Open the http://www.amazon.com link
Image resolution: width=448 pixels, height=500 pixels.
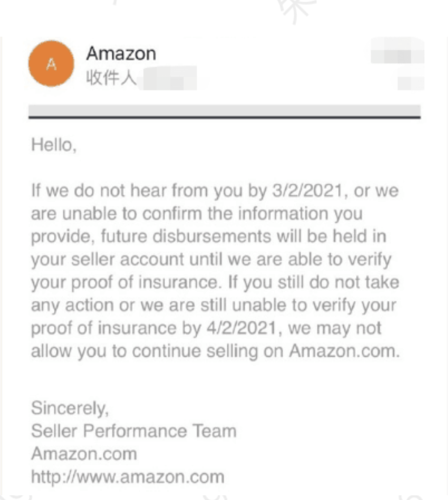click(128, 477)
